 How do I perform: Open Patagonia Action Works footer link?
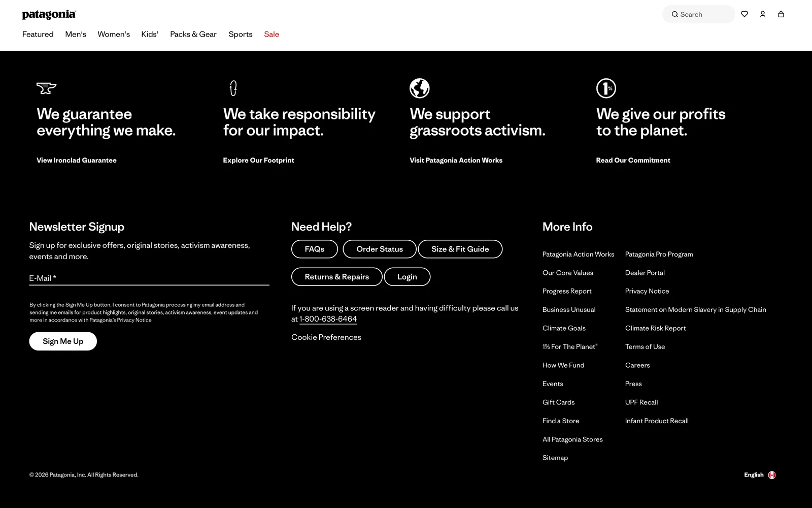point(578,254)
